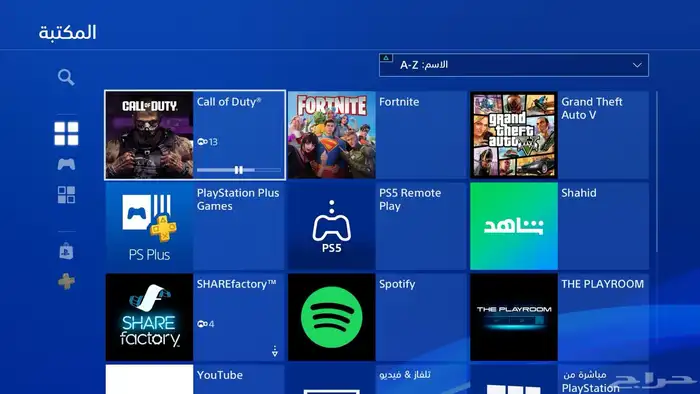
Task: Expand the A-Z name sort dropdown
Action: pos(514,65)
